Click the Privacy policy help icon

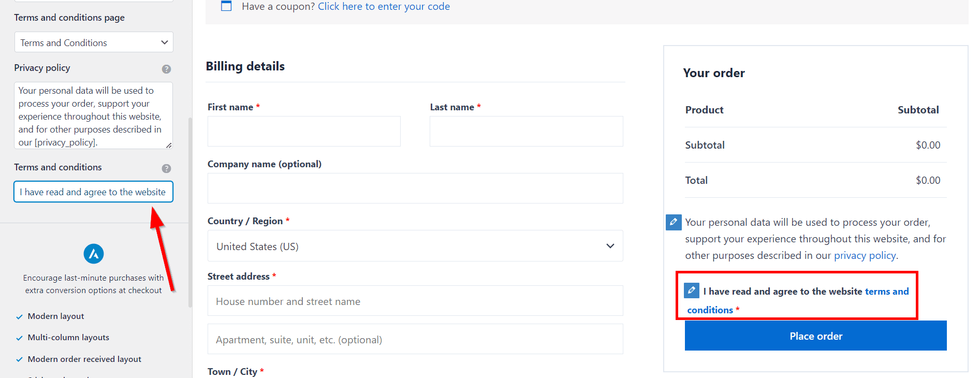tap(166, 69)
